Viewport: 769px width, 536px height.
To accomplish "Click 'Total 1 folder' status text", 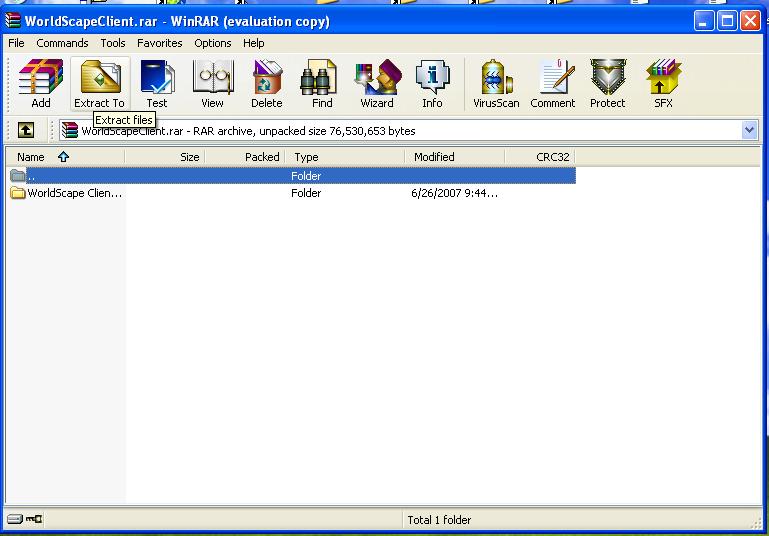I will click(x=439, y=520).
